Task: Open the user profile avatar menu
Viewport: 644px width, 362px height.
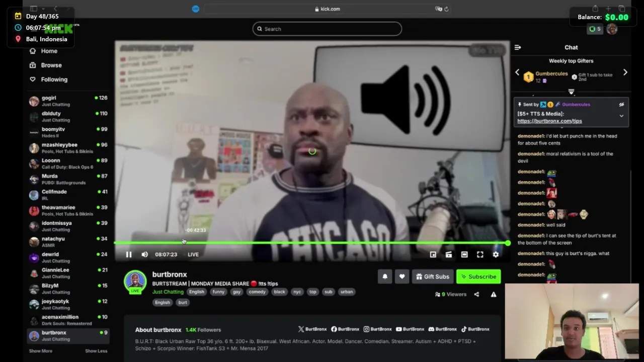Action: (612, 29)
